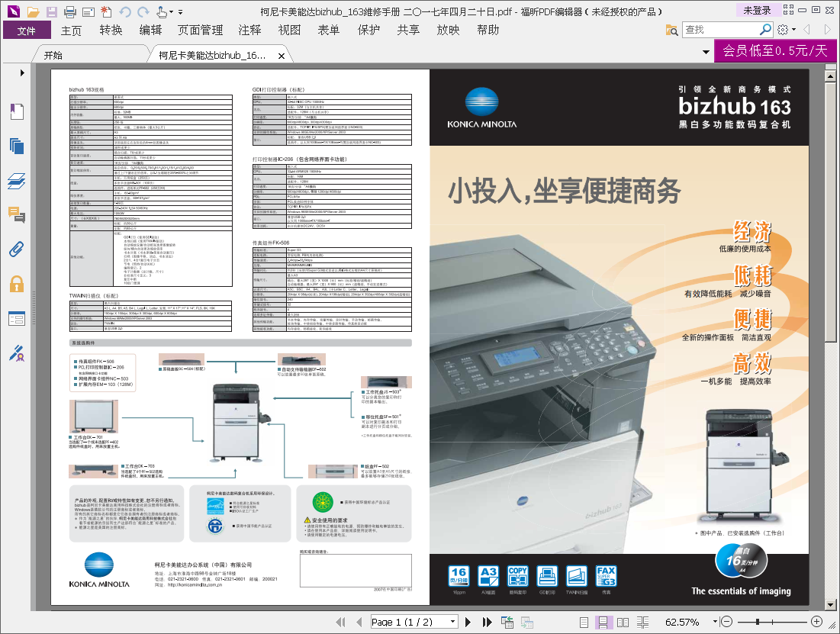Open the Digital signatures panel icon
Viewport: 840px width, 634px height.
(17, 353)
